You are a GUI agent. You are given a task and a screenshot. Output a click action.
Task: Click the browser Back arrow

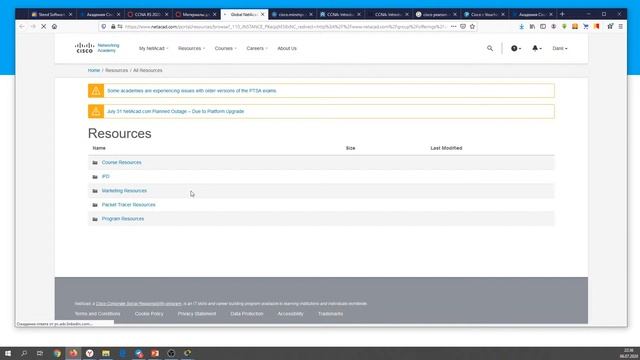coord(22,27)
